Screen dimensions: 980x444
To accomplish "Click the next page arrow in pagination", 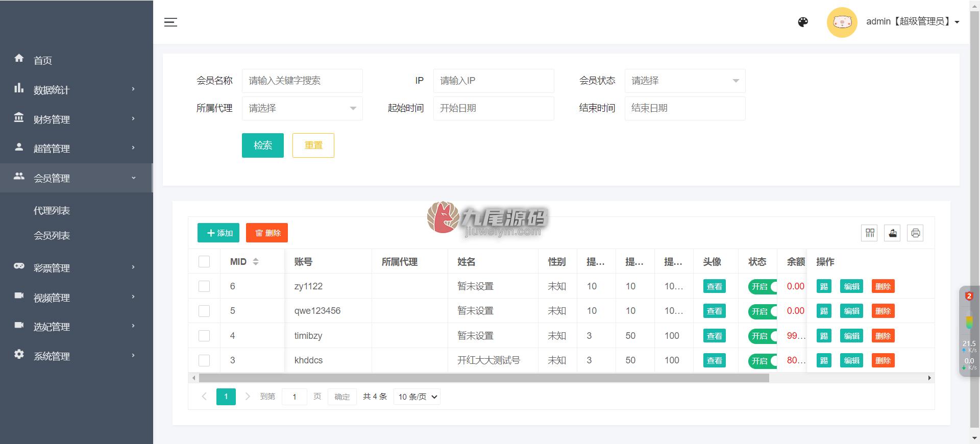I will click(248, 397).
